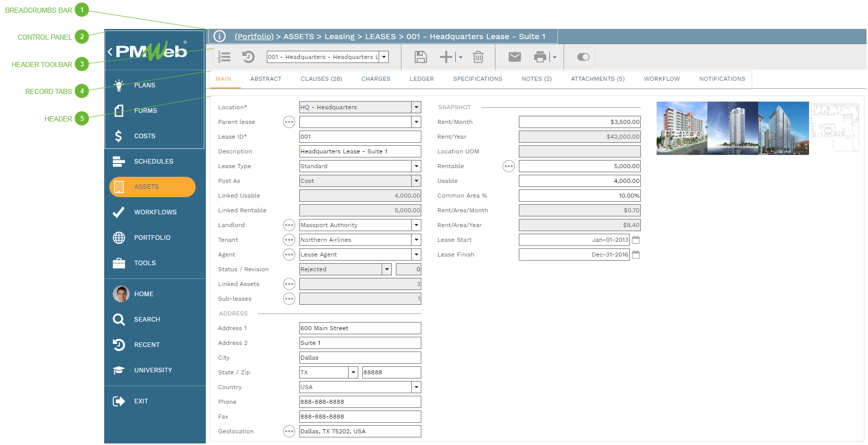Expand the Lease Type dropdown

[416, 166]
